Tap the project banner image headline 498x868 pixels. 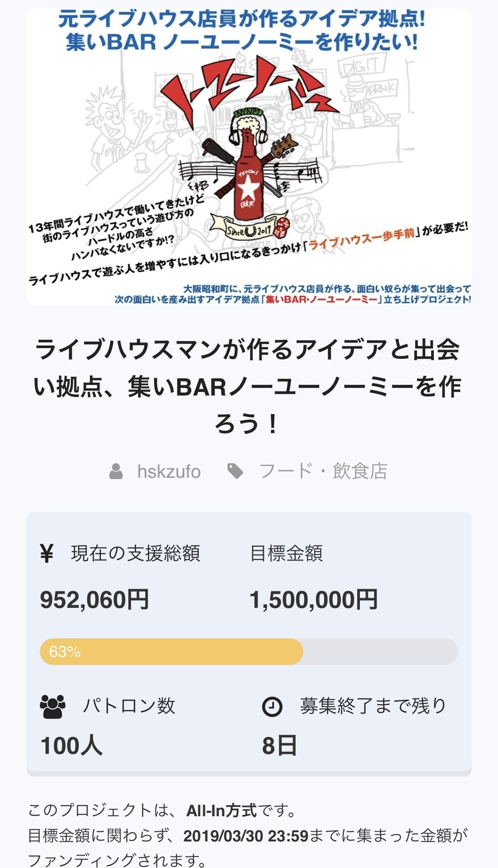243,31
